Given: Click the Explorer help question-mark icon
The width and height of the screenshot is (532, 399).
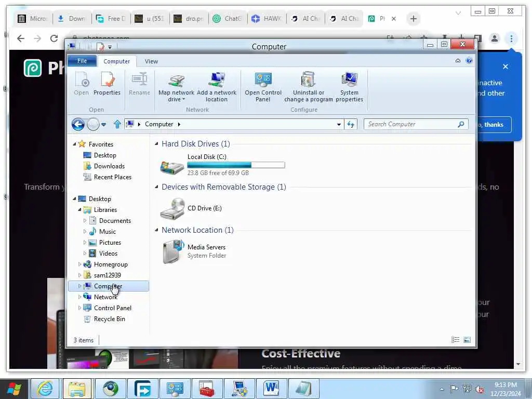Looking at the screenshot, I should (469, 61).
